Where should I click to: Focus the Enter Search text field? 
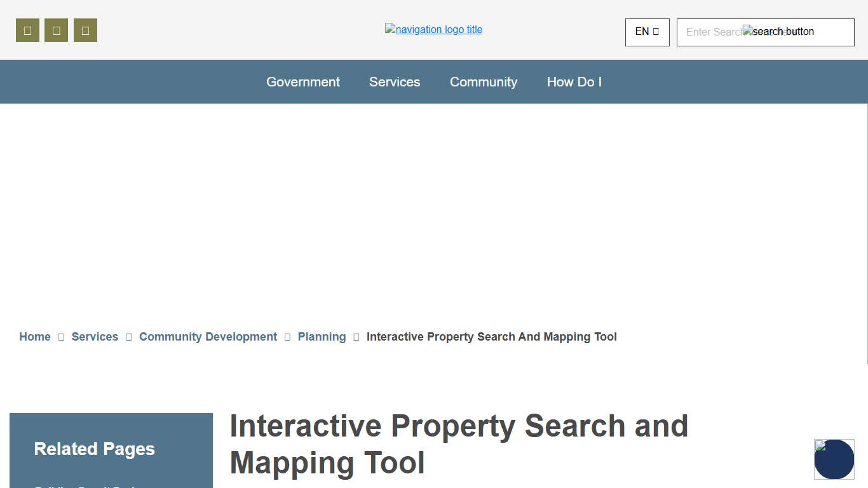pyautogui.click(x=712, y=32)
